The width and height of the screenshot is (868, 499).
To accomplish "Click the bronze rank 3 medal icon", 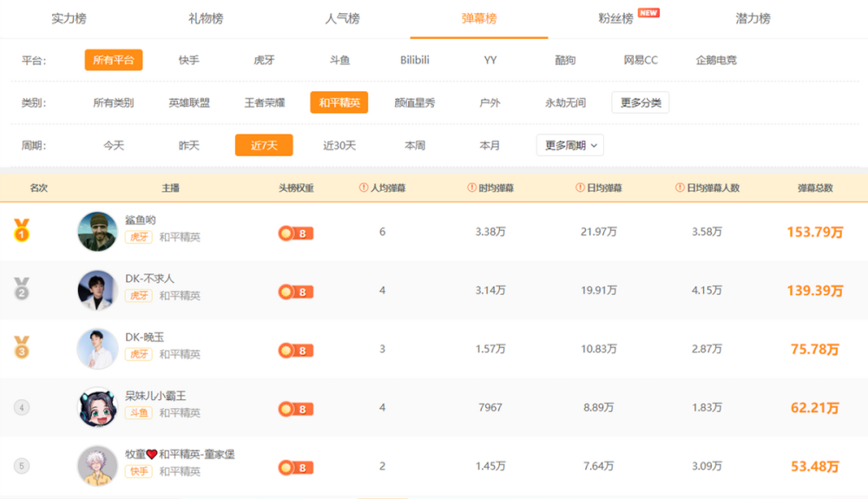I will 22,347.
